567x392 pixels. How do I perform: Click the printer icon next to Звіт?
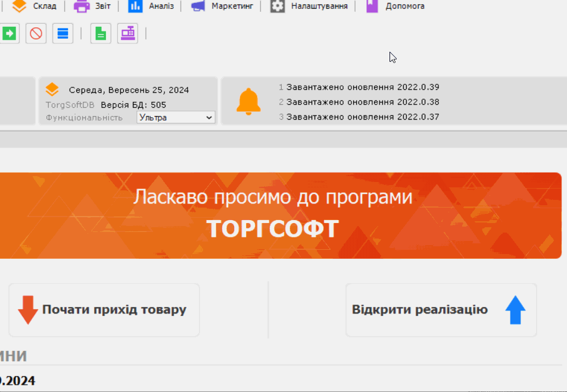[x=80, y=6]
